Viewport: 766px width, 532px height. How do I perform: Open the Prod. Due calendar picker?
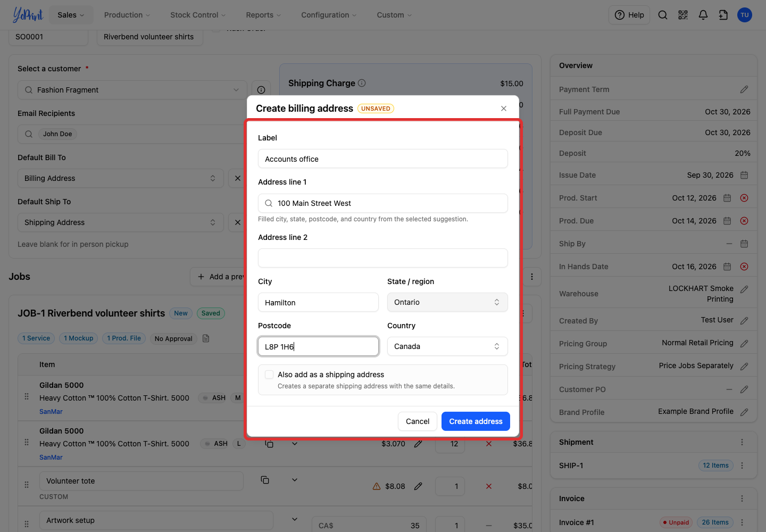(727, 221)
